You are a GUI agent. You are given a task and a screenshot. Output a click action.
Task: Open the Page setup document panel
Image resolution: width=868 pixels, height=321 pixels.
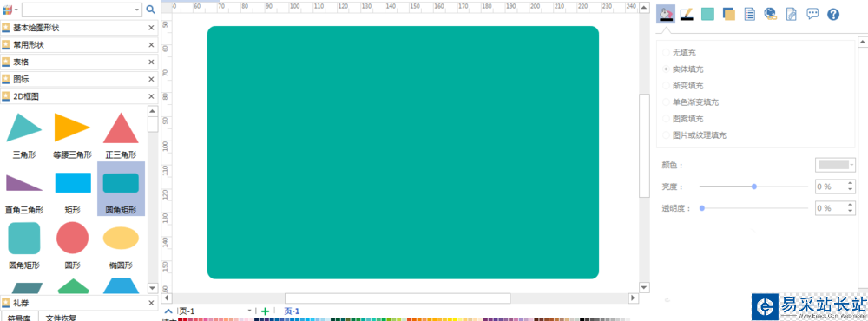click(750, 14)
